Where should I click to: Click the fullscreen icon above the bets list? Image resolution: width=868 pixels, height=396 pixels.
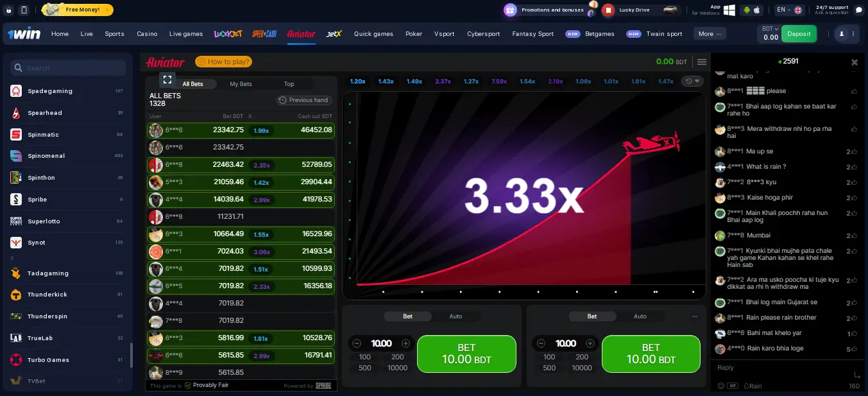tap(167, 80)
